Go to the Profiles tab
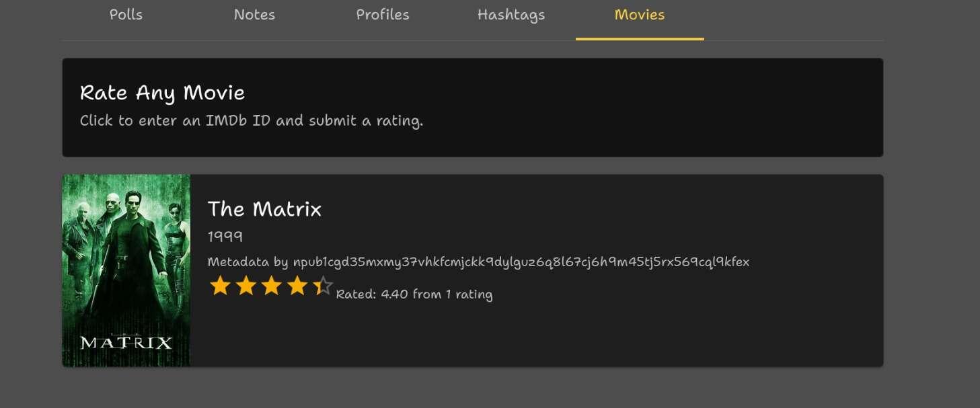Viewport: 980px width, 408px height. click(x=383, y=15)
